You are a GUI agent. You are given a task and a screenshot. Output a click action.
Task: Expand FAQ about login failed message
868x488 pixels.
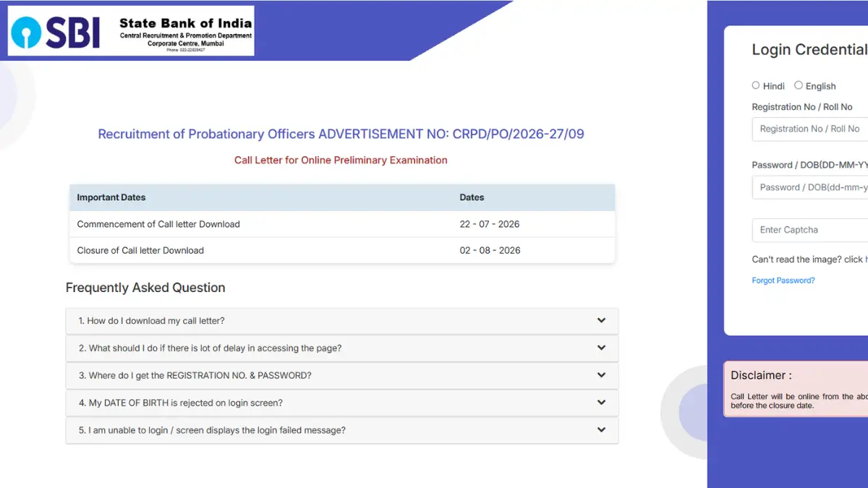342,430
